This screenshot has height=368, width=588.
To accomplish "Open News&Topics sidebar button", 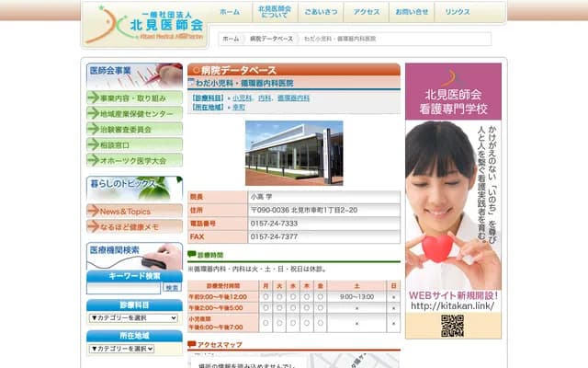I will point(135,211).
